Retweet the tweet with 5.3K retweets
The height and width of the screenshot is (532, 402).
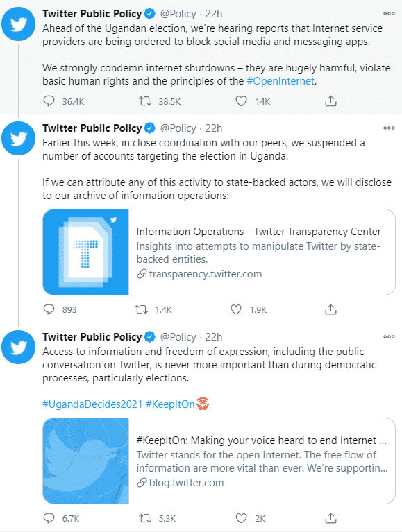pos(145,518)
